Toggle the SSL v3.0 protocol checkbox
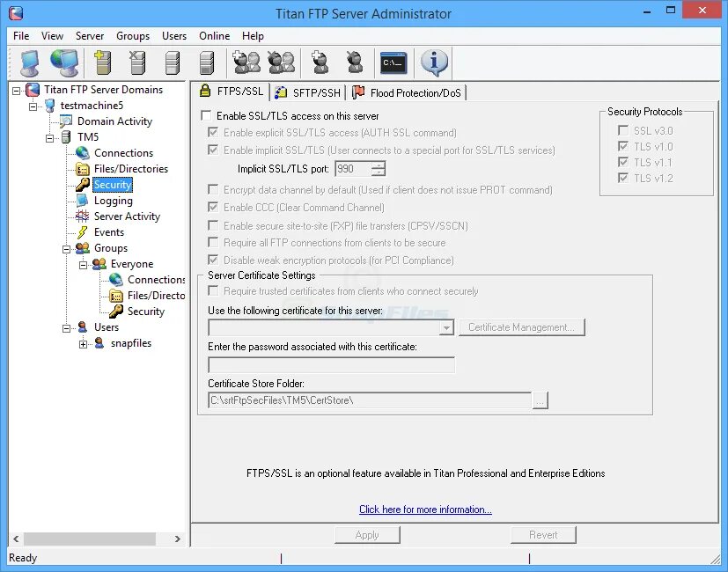 tap(623, 130)
